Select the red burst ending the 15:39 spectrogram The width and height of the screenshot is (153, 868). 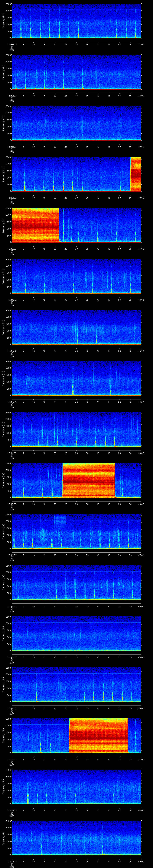[x=136, y=174]
